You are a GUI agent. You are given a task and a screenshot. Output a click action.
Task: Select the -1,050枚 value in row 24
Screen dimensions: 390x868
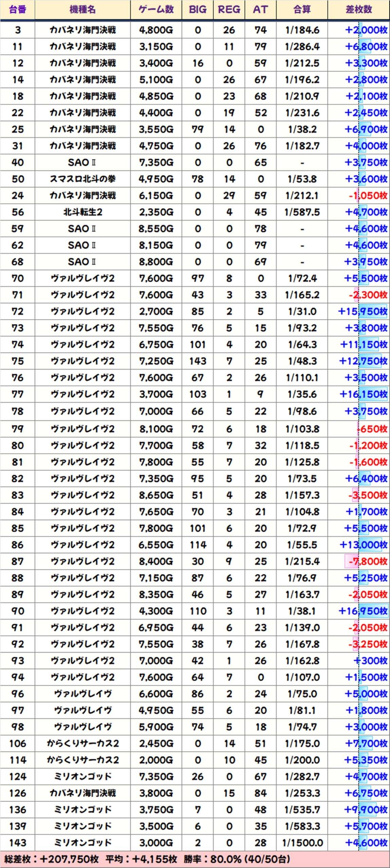pyautogui.click(x=368, y=196)
